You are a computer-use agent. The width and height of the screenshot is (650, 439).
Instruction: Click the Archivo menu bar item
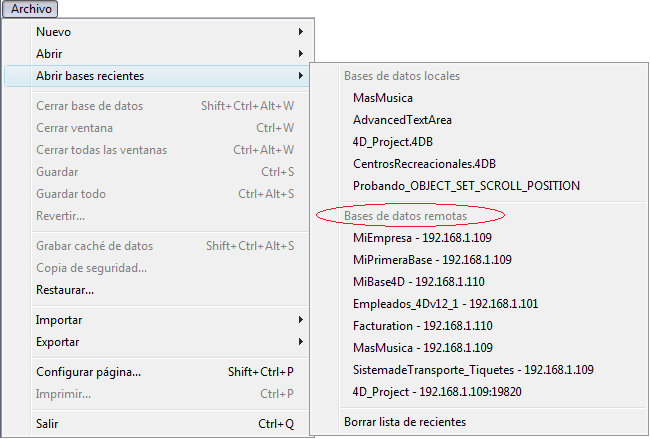point(30,8)
